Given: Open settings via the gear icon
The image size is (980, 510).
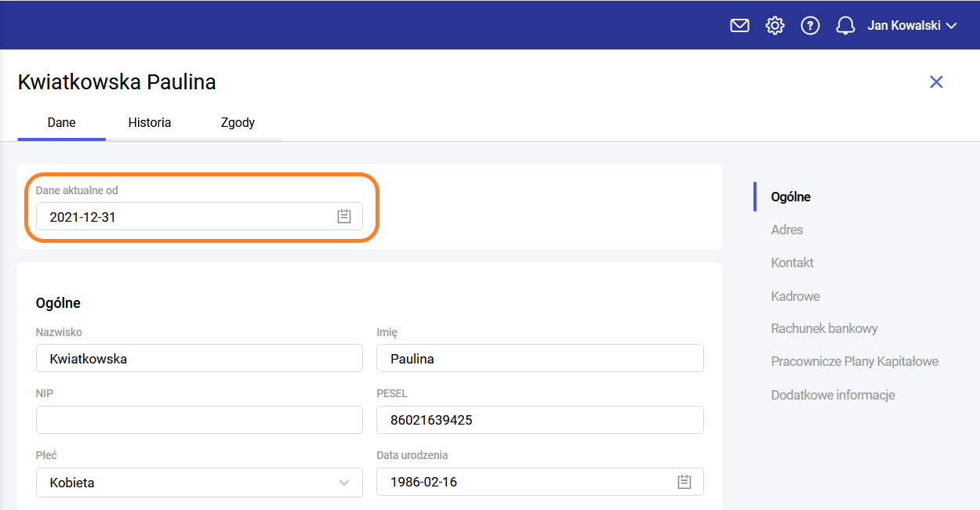Looking at the screenshot, I should pos(775,26).
